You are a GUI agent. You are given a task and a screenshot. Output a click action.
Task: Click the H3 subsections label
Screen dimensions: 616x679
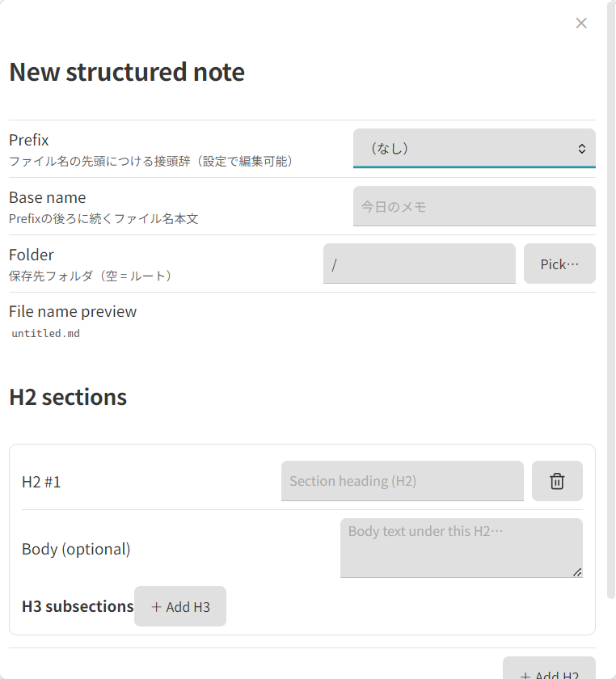click(x=78, y=606)
